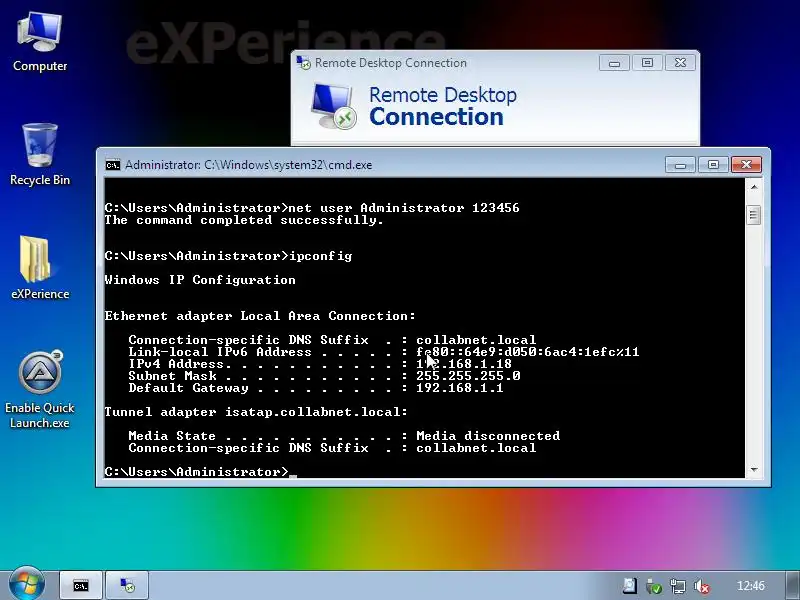
Task: Minimize the Remote Desktop Connection window
Action: [614, 63]
